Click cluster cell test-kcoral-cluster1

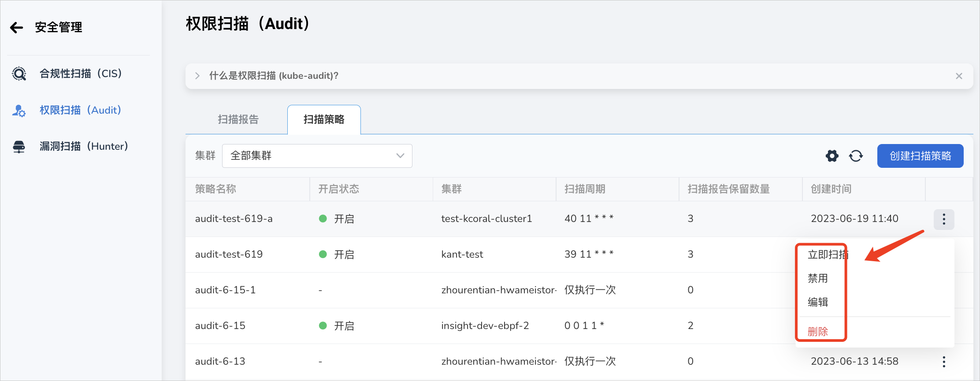click(486, 218)
